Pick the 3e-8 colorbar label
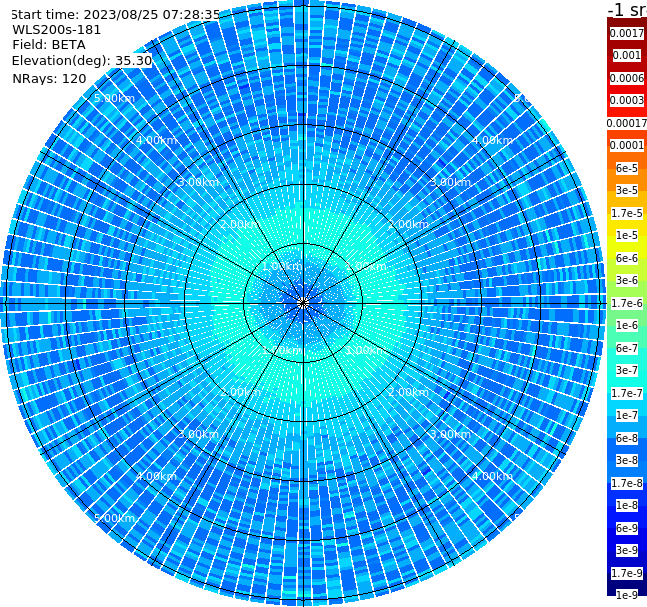 pos(627,460)
